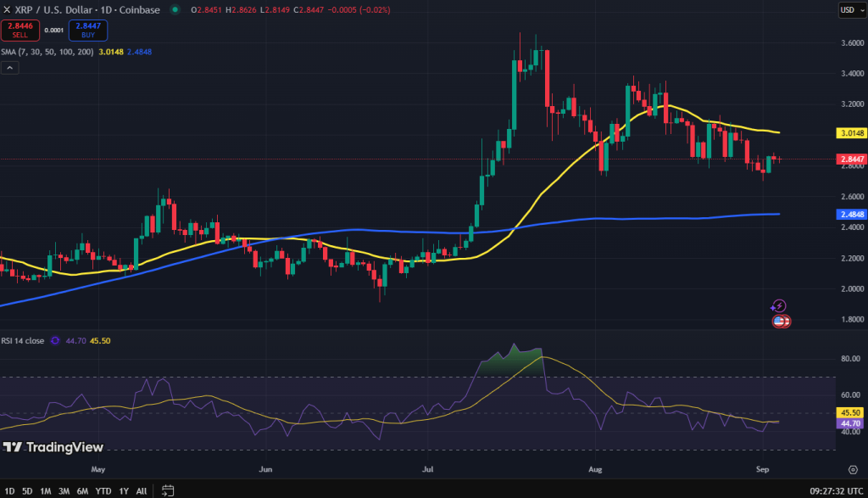Click the May label on time axis
The image size is (868, 498).
[98, 469]
